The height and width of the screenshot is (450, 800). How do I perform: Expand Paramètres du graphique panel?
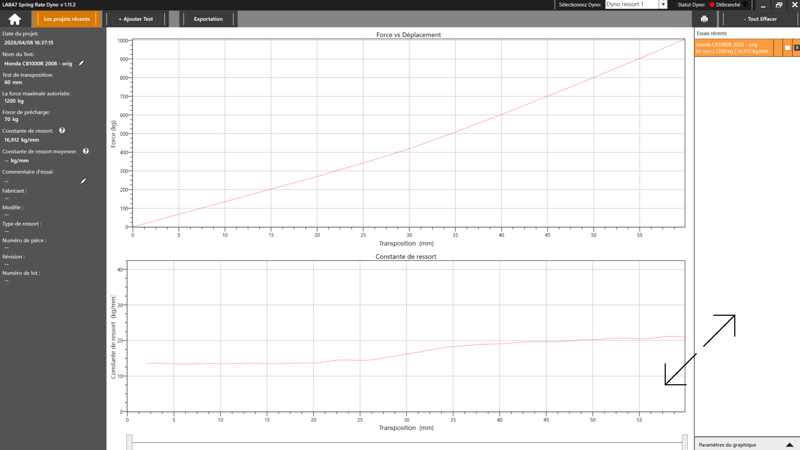pos(789,445)
